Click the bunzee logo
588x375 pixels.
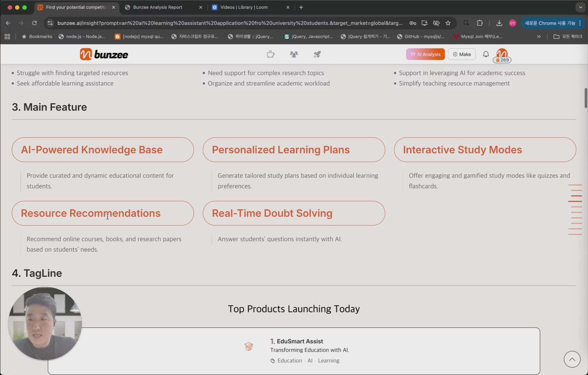104,54
